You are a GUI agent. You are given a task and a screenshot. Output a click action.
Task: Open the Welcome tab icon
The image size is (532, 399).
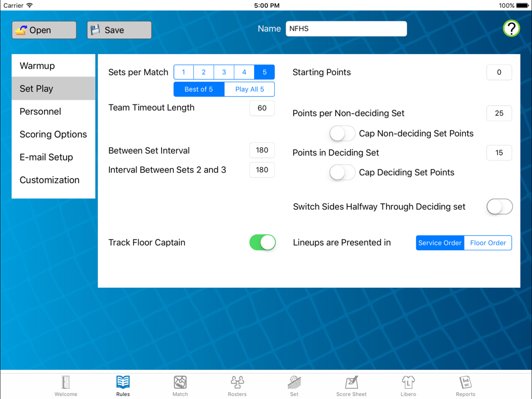click(x=65, y=384)
